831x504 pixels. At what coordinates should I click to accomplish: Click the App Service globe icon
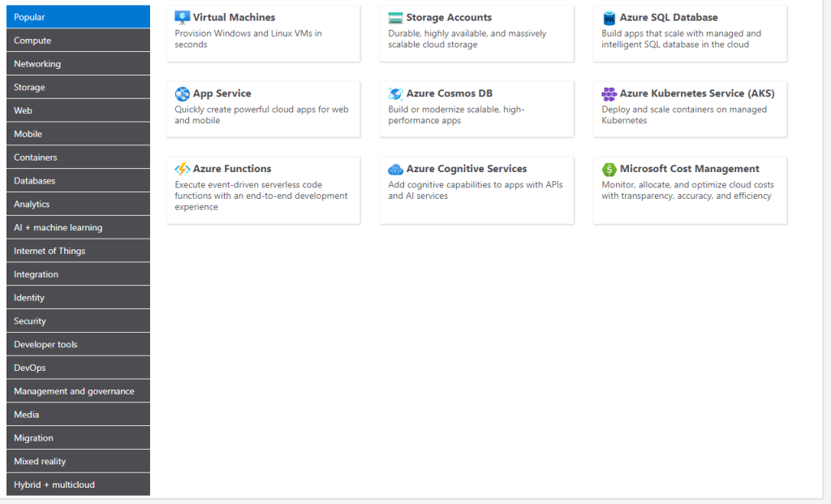(183, 94)
